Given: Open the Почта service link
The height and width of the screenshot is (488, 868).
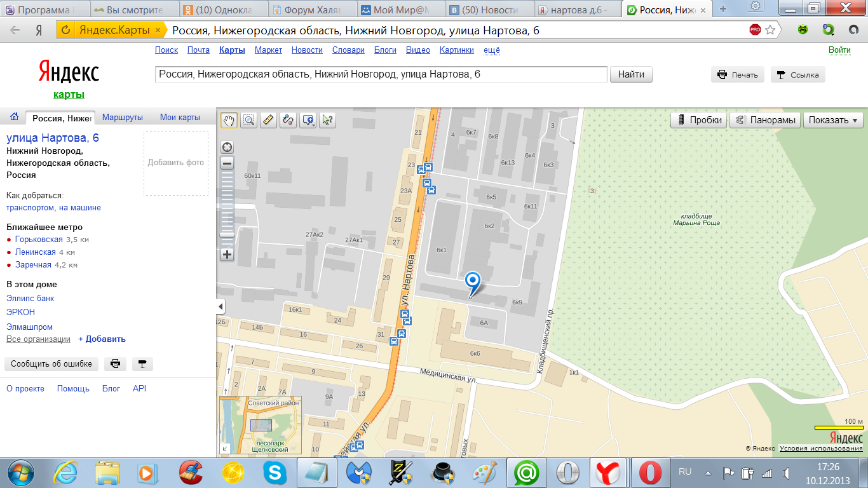Looking at the screenshot, I should (x=198, y=50).
